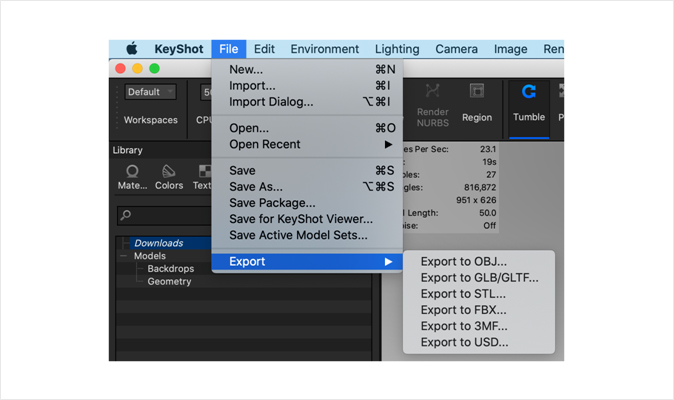Click the red close window button
Screen dimensions: 674x400
(x=120, y=68)
